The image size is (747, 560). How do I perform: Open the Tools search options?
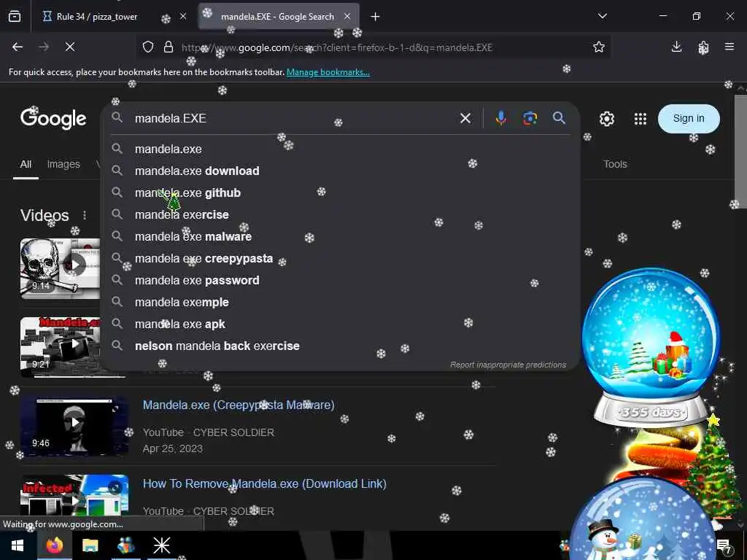click(x=615, y=164)
